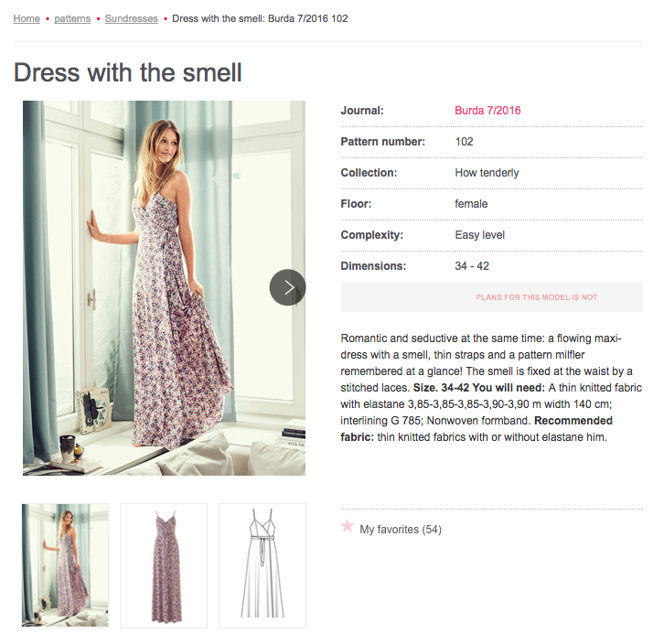653x644 pixels.
Task: Select the dress-only product thumbnail
Action: [164, 565]
